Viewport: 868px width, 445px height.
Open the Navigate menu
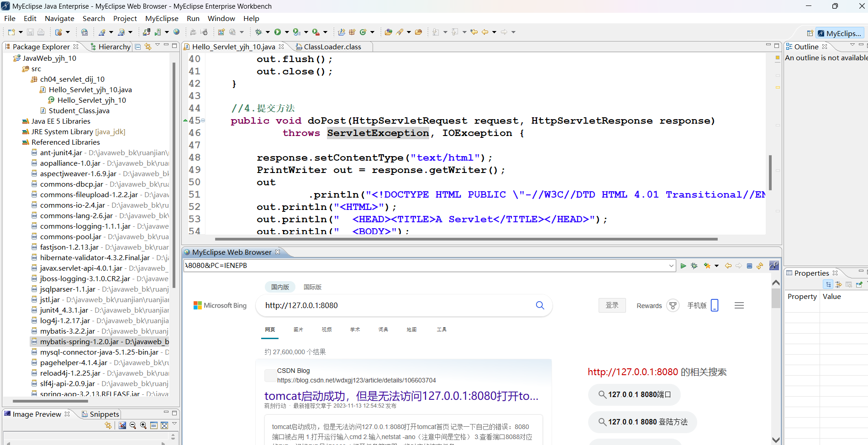59,18
